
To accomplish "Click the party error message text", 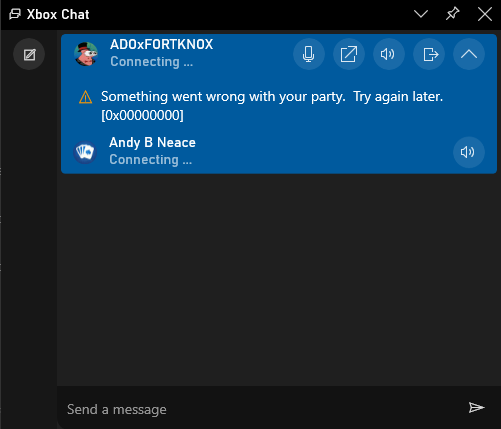I will pos(272,106).
